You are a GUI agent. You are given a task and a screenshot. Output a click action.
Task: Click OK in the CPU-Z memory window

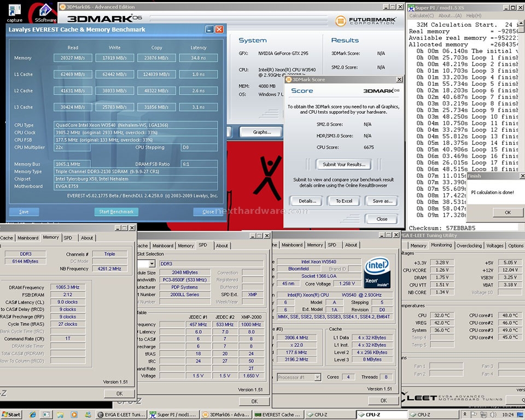click(120, 394)
